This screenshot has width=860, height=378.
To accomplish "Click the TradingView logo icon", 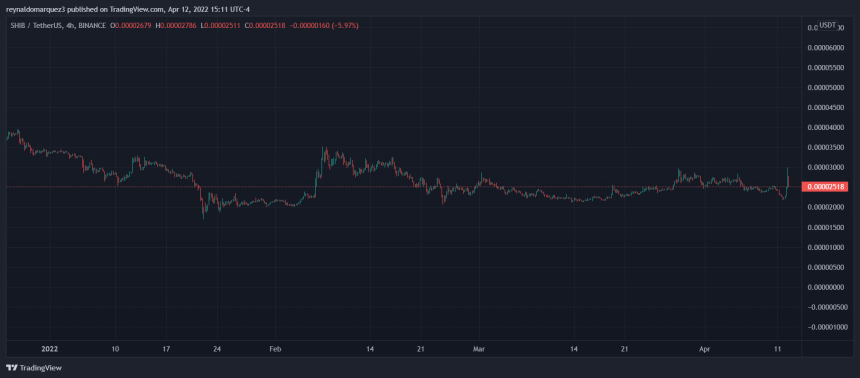I will [x=11, y=368].
